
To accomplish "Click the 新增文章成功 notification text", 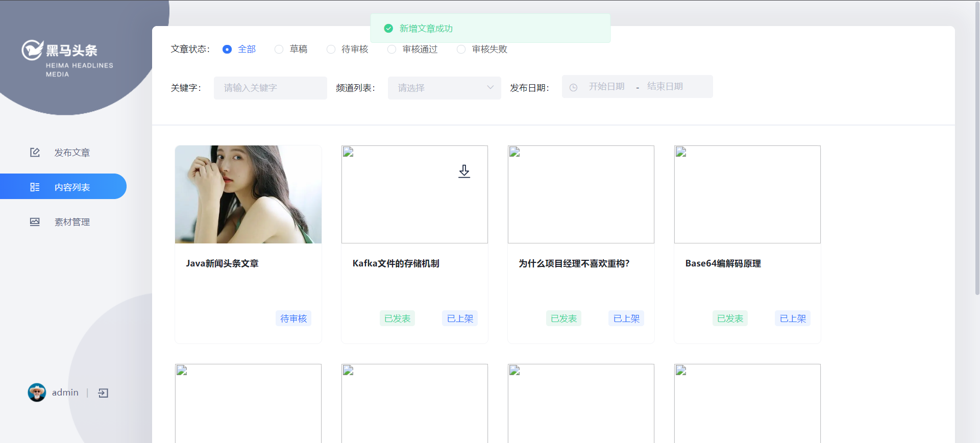I will [426, 29].
